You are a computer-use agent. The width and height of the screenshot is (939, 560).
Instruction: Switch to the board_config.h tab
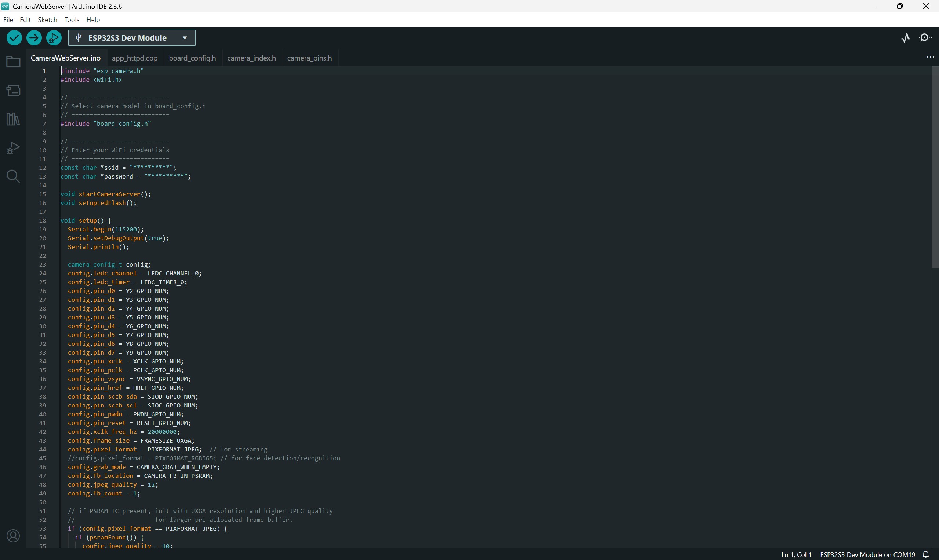[x=192, y=58]
